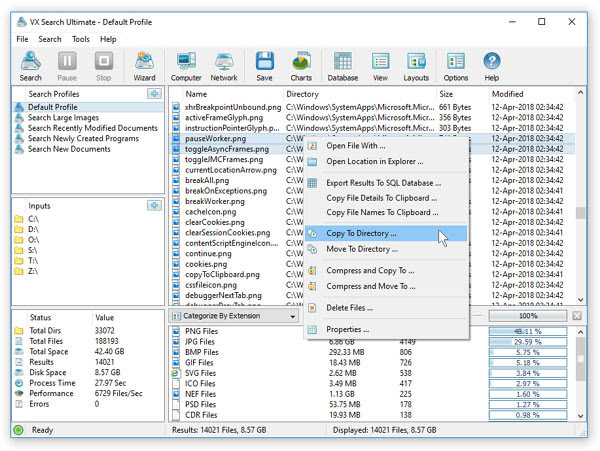The width and height of the screenshot is (600, 451).
Task: Click the Delete Files red X icon
Action: pyautogui.click(x=312, y=308)
